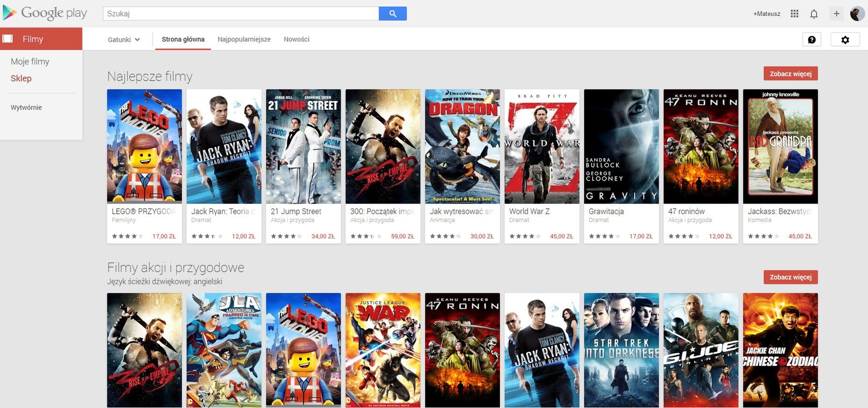
Task: Open 47 Ronin poster in Najlepsze filmy
Action: point(701,146)
